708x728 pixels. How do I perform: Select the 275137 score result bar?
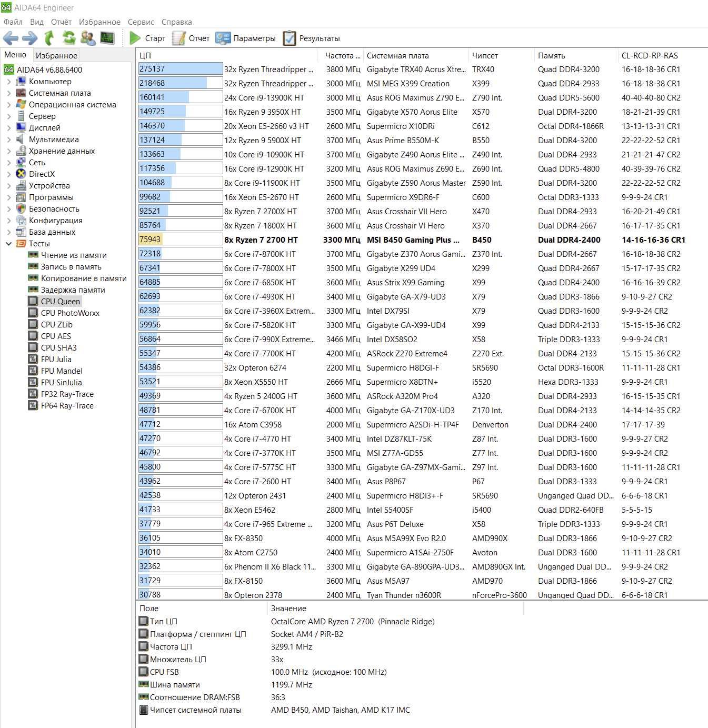pos(181,69)
